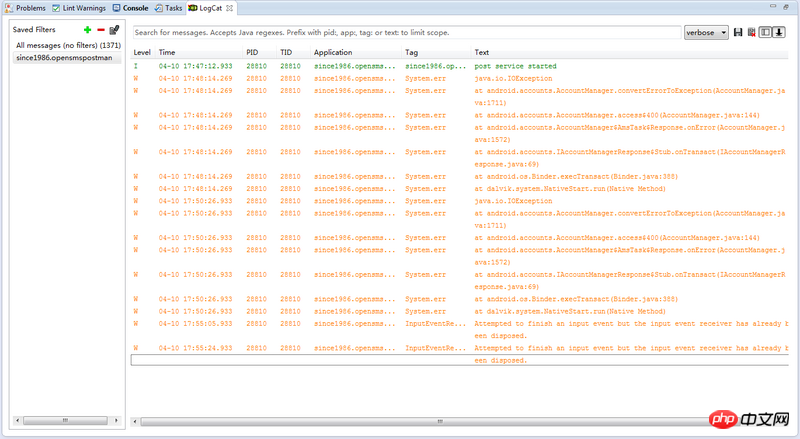Open the Tasks tab
The width and height of the screenshot is (800, 439).
[169, 8]
